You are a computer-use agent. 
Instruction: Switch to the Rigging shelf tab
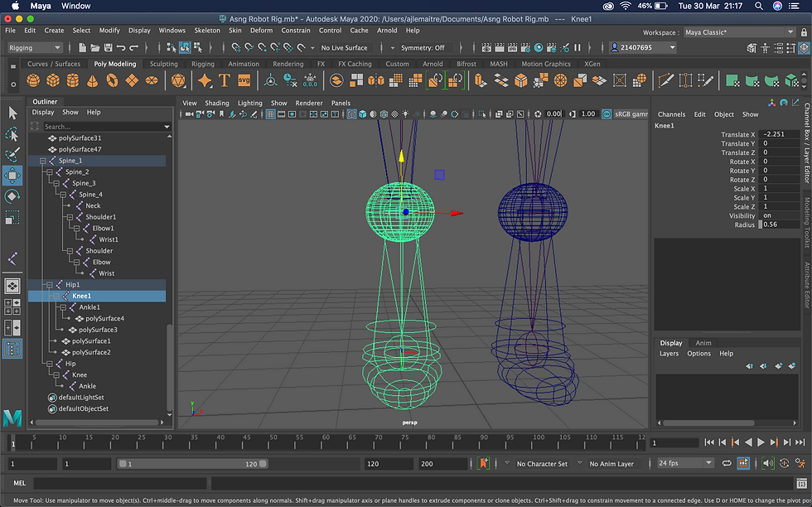coord(203,65)
